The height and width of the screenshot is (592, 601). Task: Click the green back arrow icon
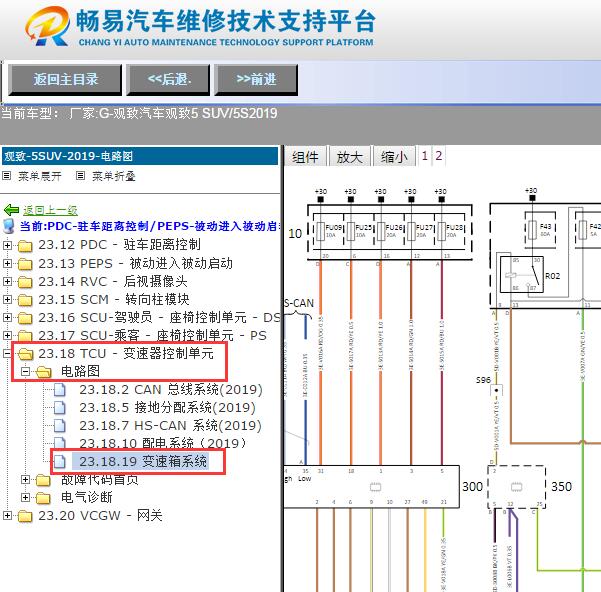(11, 210)
